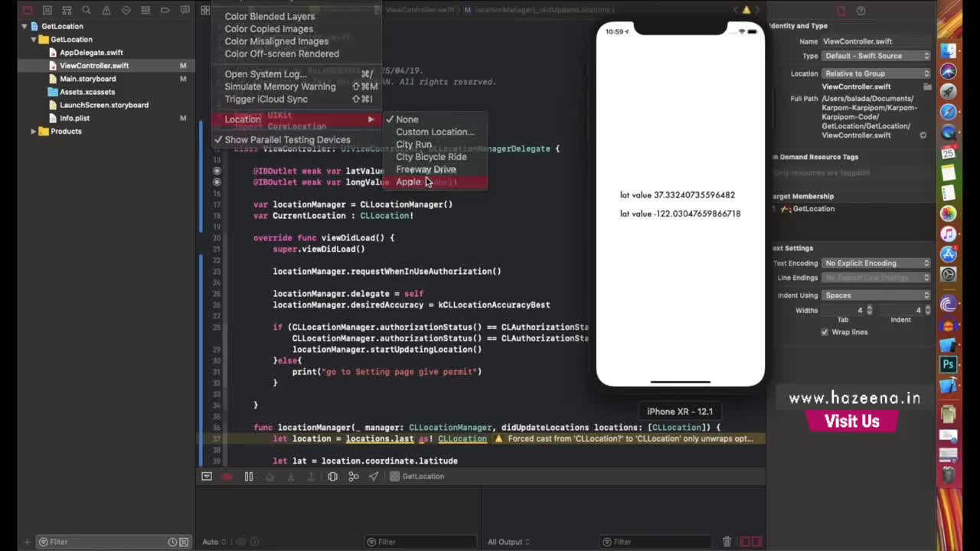Viewport: 980px width, 551px height.
Task: Open the Report navigator icon
Action: pyautogui.click(x=185, y=10)
